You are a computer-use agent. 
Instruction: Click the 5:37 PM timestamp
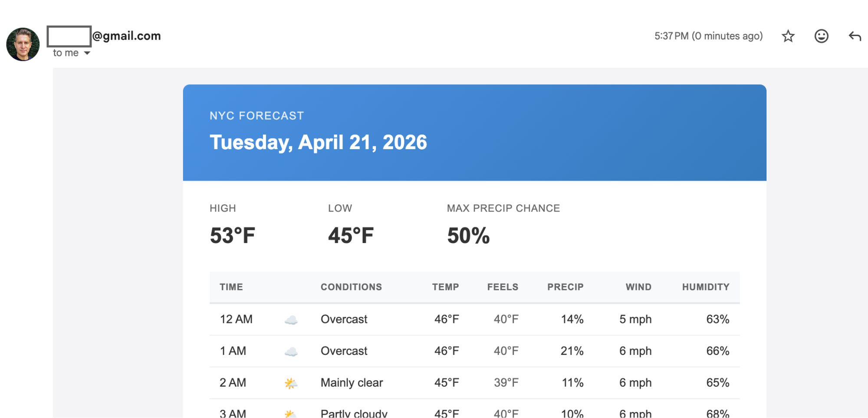pos(708,36)
